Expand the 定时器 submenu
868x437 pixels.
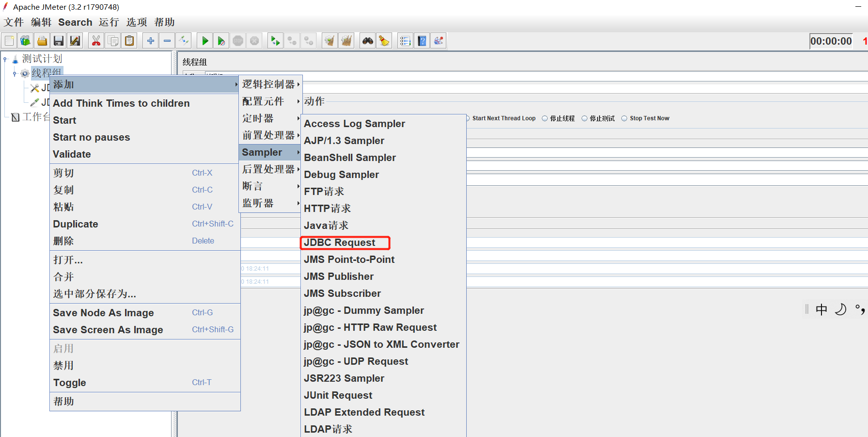click(x=270, y=118)
